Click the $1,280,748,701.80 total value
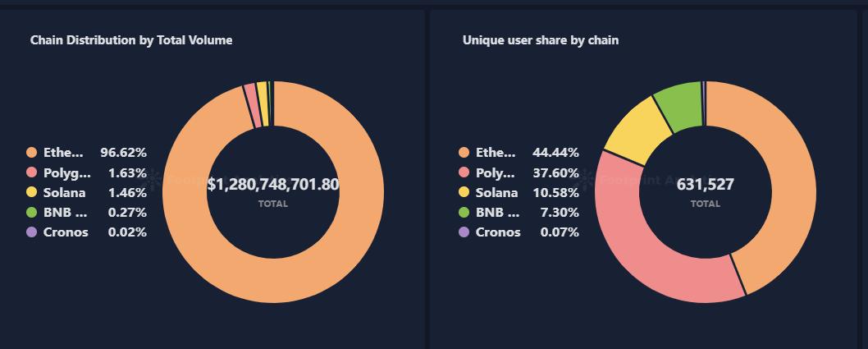Viewport: 868px width, 349px height. [273, 185]
